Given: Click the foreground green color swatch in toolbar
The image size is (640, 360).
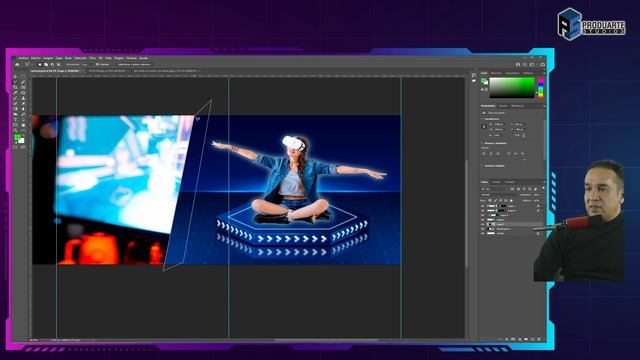Looking at the screenshot, I should coord(18,136).
